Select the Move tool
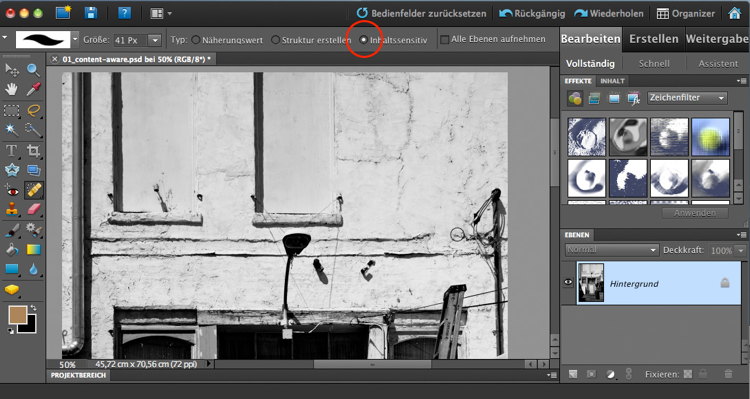The height and width of the screenshot is (399, 750). click(x=11, y=70)
